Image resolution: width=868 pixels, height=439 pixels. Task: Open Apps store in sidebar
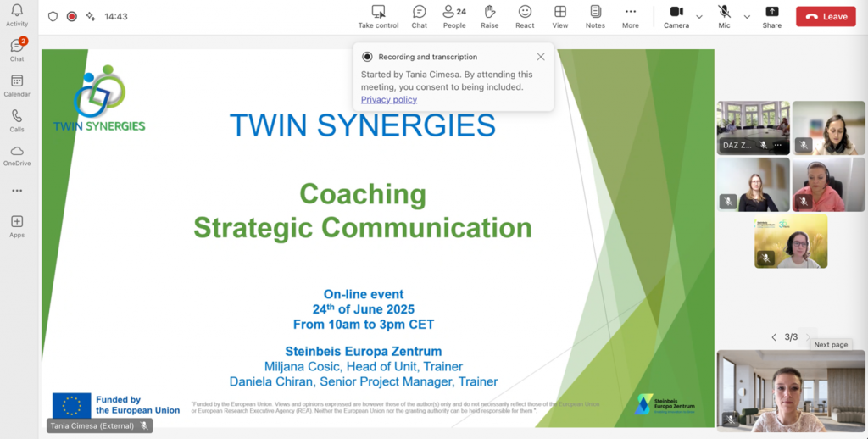pos(17,226)
